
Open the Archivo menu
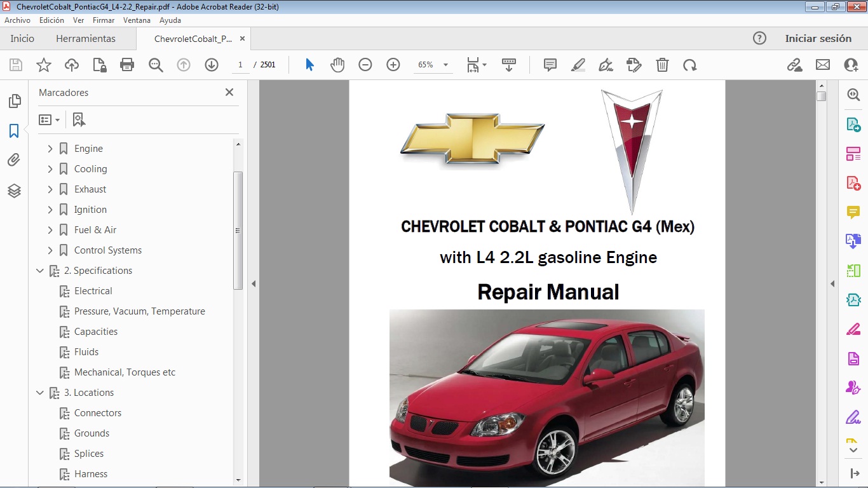point(17,20)
